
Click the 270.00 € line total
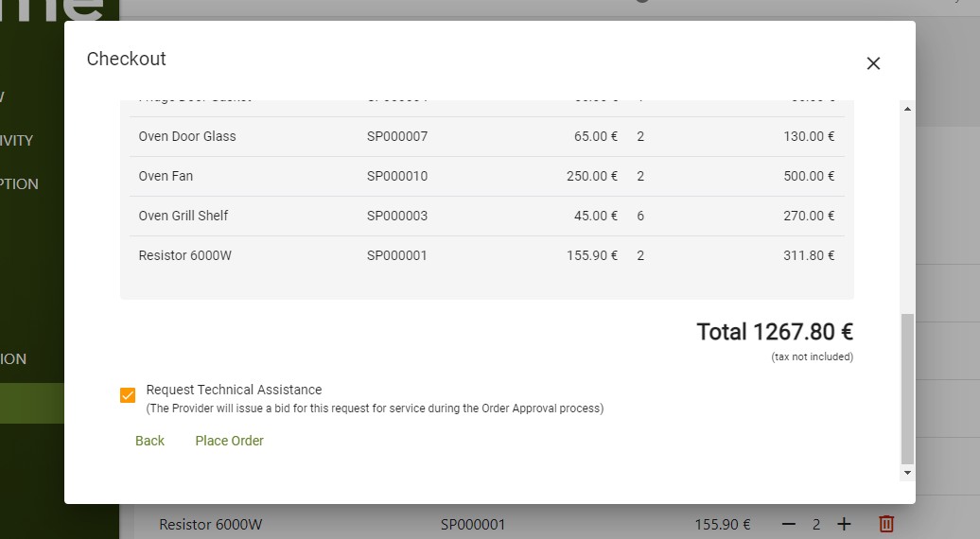click(x=809, y=216)
